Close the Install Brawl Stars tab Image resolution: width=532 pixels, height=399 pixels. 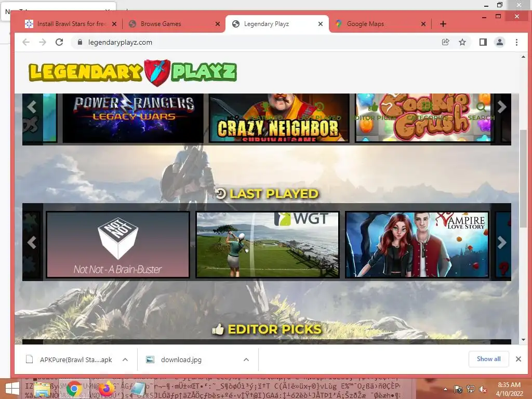click(x=114, y=24)
